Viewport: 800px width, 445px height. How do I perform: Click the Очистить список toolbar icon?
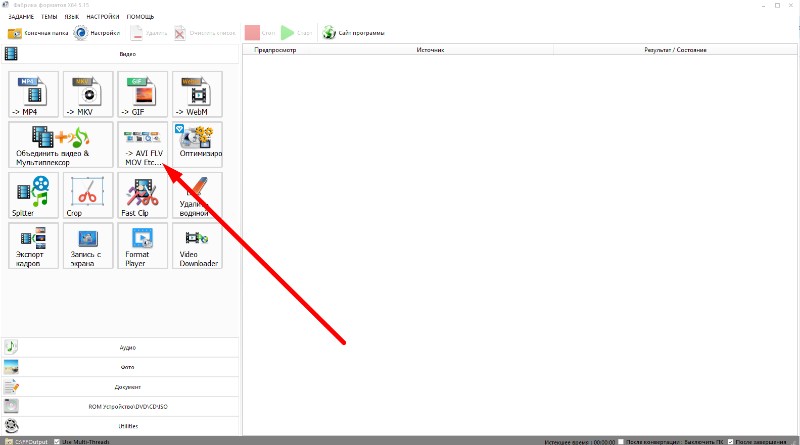tap(180, 33)
